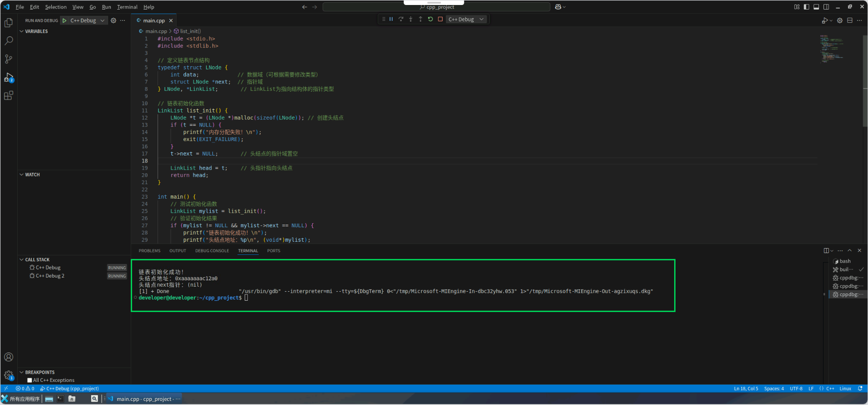Toggle secondary side bar visibility
This screenshot has height=405, width=868.
826,7
